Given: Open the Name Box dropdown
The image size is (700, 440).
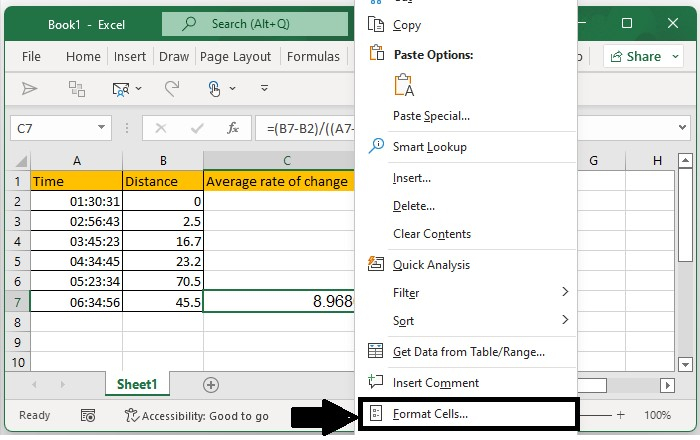Looking at the screenshot, I should [x=101, y=128].
